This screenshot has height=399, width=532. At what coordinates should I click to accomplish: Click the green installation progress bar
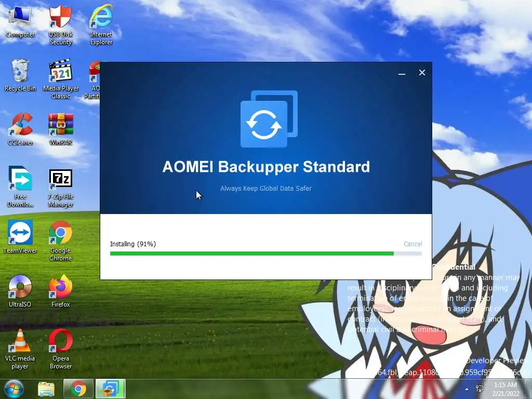[x=265, y=254]
